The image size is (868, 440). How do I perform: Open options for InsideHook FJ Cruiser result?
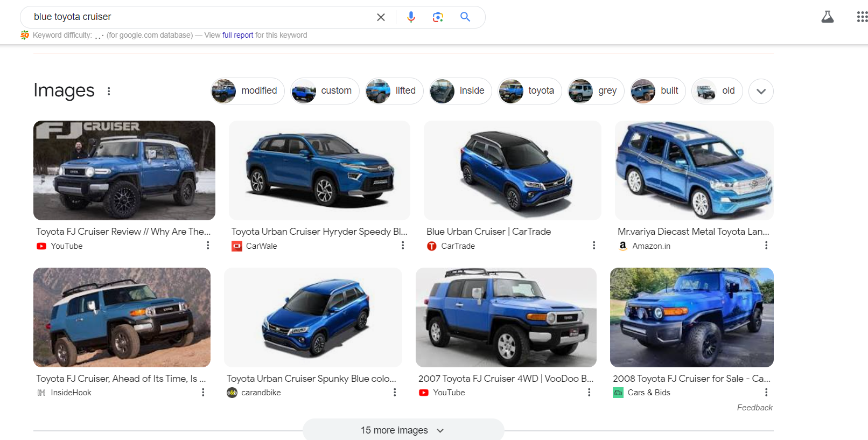[x=203, y=393]
